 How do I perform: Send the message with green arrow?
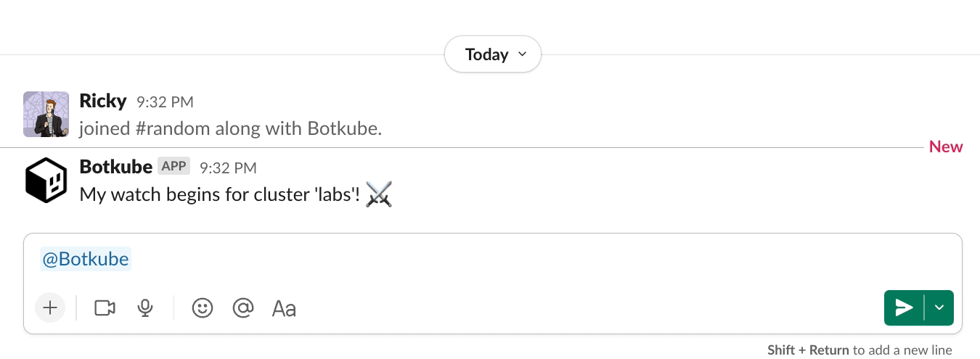[x=904, y=308]
